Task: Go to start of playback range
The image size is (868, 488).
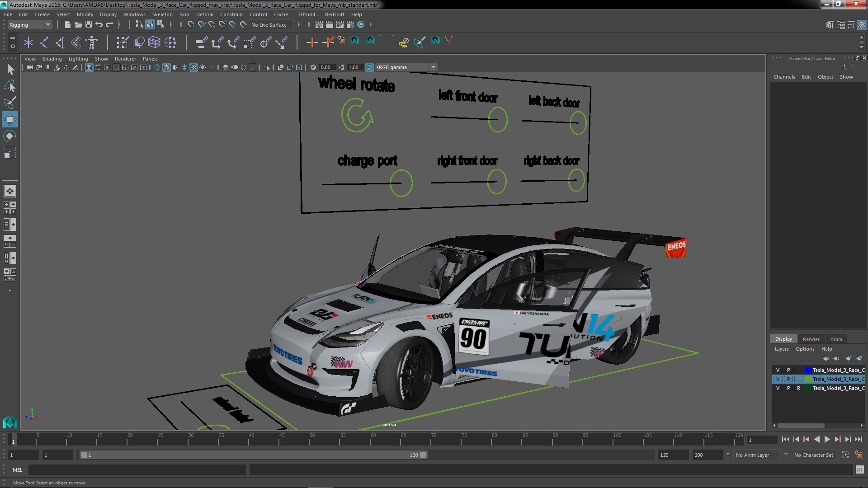Action: (x=785, y=439)
